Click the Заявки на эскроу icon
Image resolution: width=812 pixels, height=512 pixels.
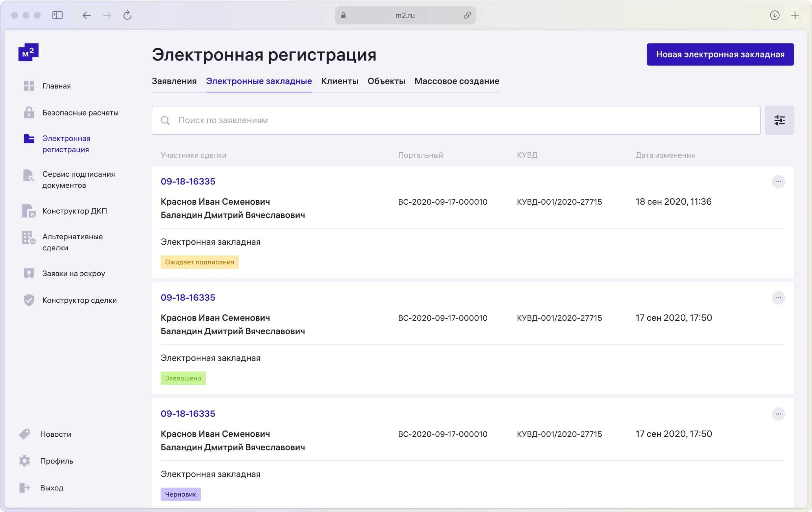click(29, 273)
